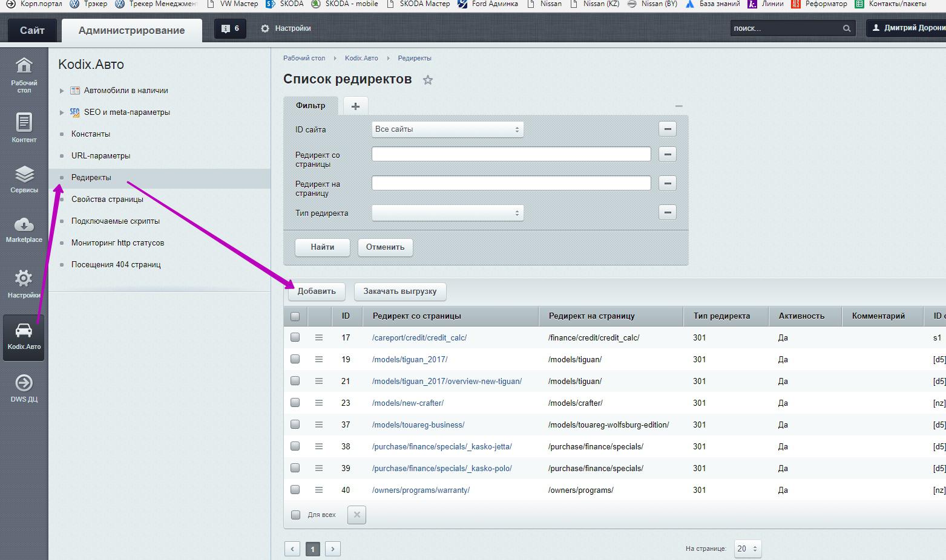Open the row menu for redirect ID 17
Image resolution: width=946 pixels, height=560 pixels.
[x=319, y=337]
